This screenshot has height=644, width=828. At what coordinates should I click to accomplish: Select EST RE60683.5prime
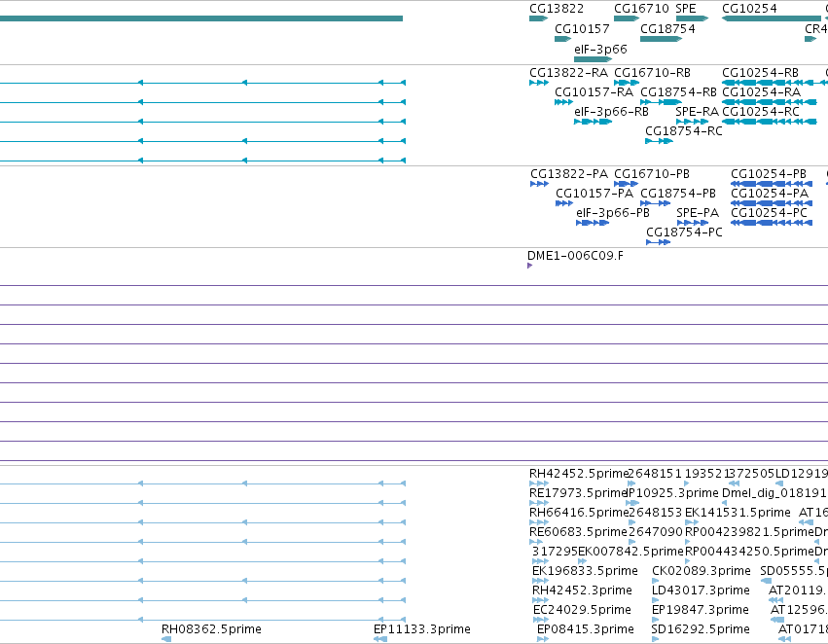tap(578, 531)
